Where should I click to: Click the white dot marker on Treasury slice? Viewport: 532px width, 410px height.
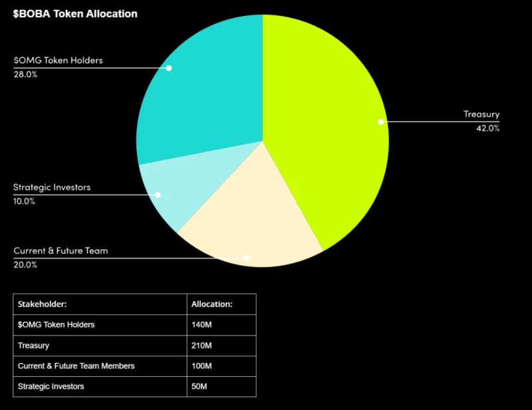(x=380, y=122)
